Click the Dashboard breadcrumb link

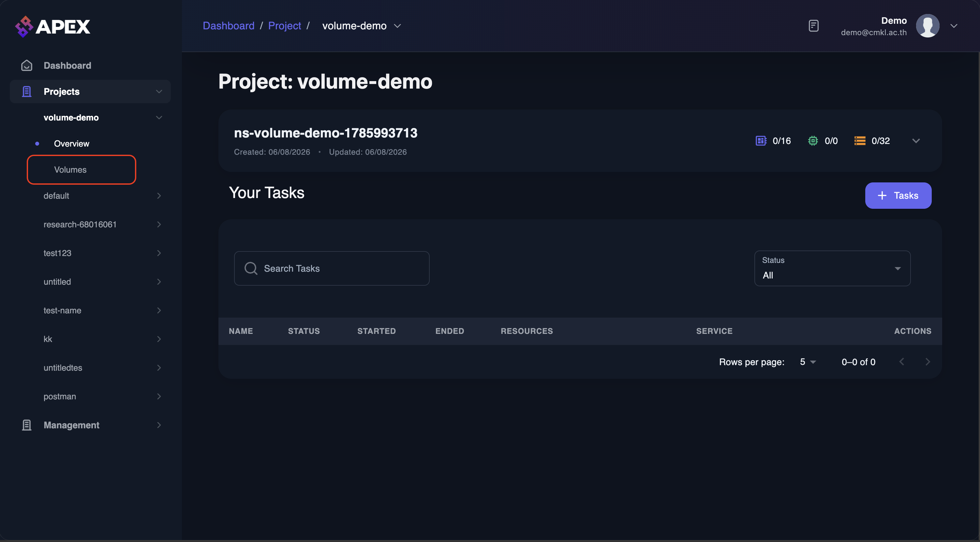click(x=228, y=26)
